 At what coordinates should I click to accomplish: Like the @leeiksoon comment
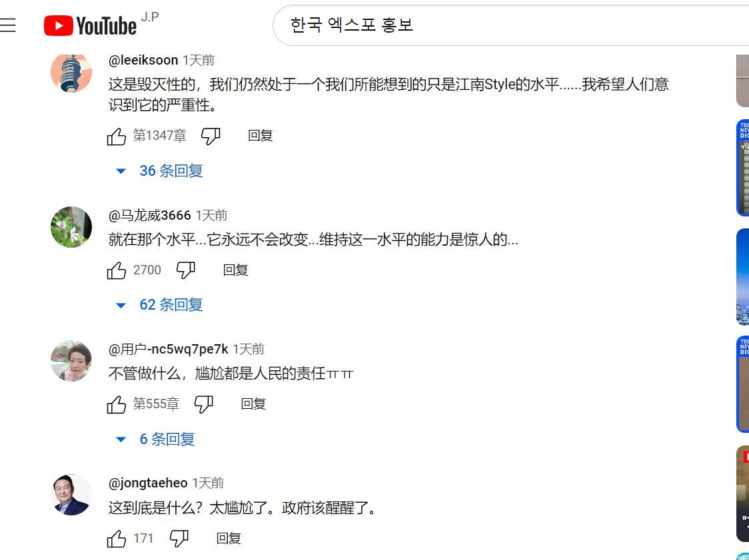point(116,137)
